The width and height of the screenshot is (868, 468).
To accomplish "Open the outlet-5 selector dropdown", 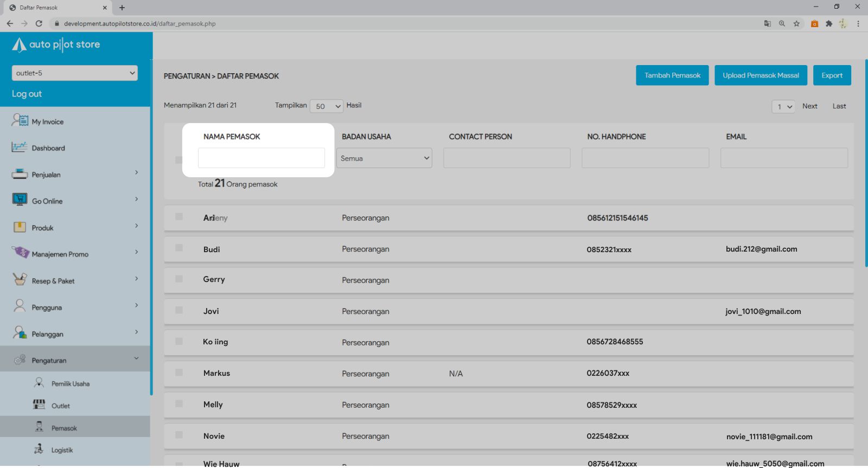I will (x=74, y=73).
